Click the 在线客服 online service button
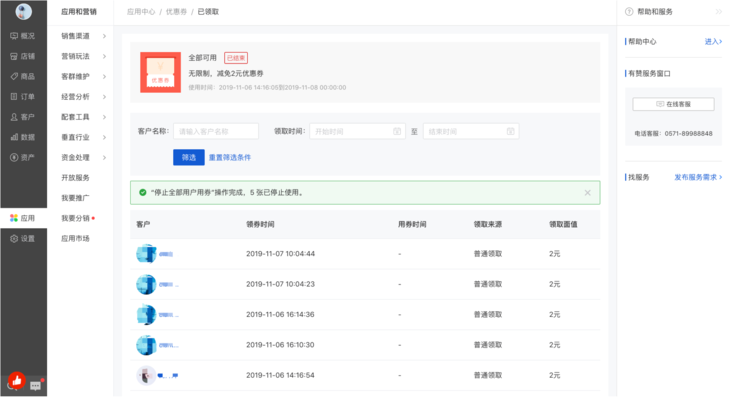The image size is (730, 400). [673, 104]
